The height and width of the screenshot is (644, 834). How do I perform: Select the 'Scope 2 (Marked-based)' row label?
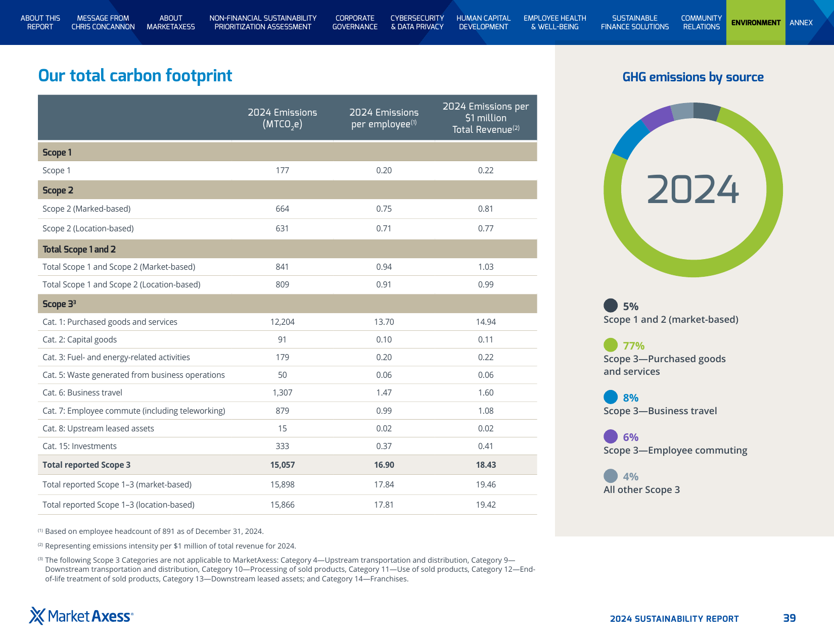click(86, 209)
